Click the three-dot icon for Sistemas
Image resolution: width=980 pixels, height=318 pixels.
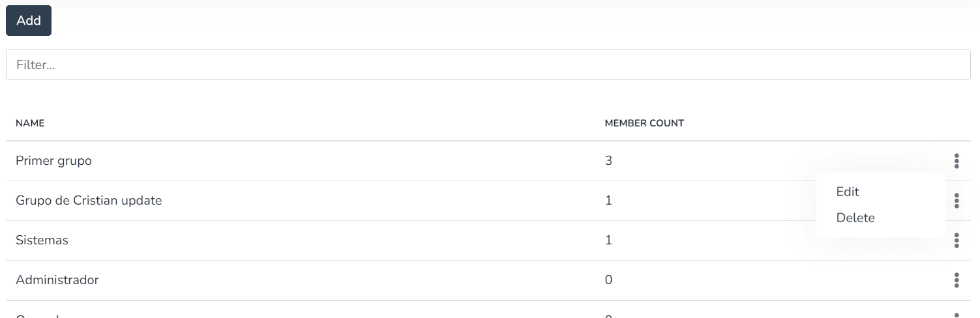click(956, 240)
